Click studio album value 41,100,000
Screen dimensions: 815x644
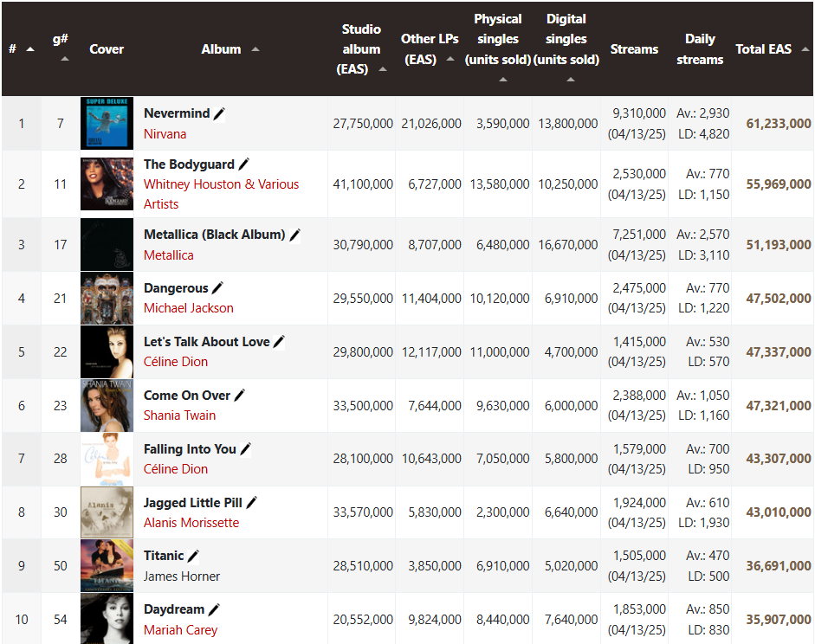pos(363,184)
